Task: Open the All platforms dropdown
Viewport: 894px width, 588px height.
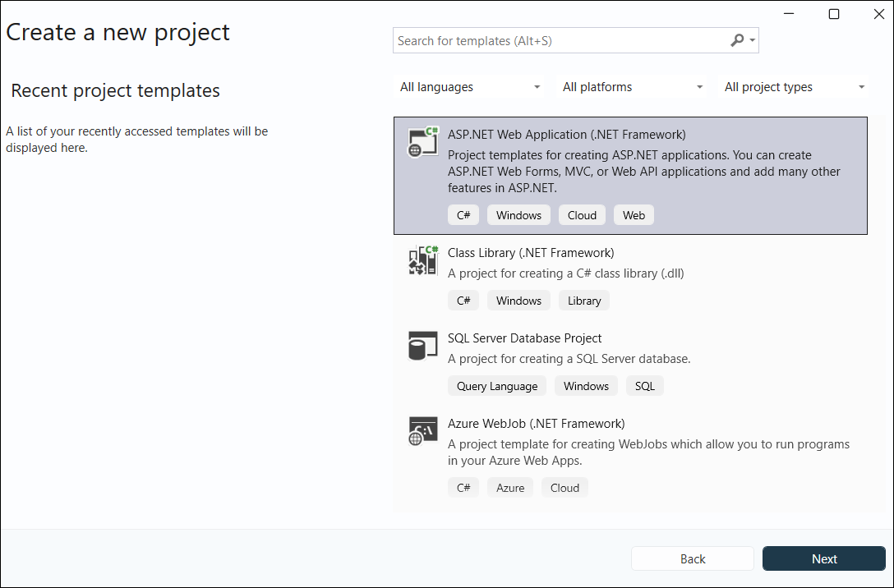Action: pyautogui.click(x=630, y=86)
